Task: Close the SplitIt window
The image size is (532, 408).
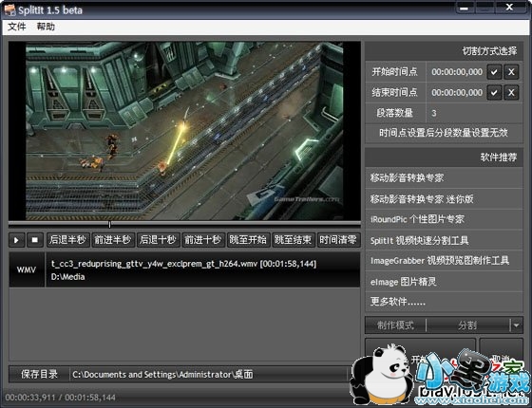Action: tap(509, 8)
